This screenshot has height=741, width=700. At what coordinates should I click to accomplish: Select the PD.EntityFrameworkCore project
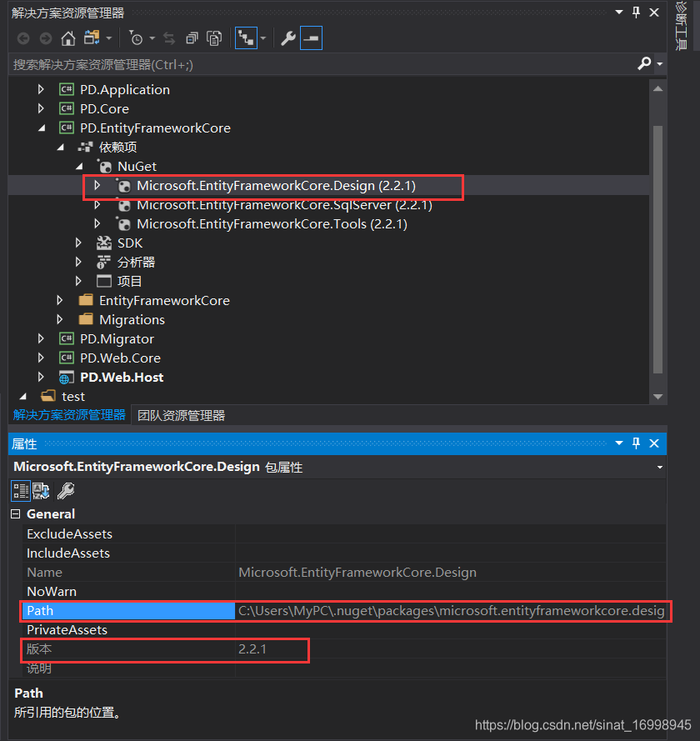155,128
